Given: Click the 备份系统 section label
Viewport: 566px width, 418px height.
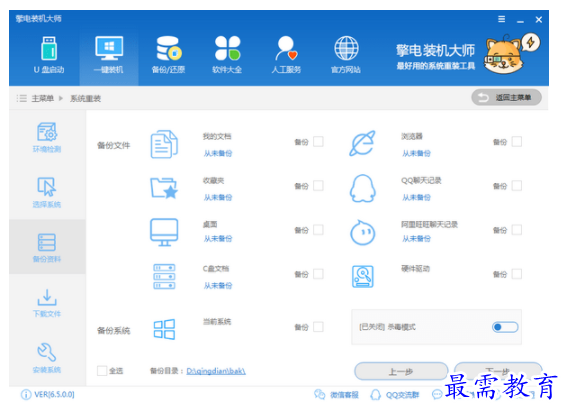Looking at the screenshot, I should 113,330.
